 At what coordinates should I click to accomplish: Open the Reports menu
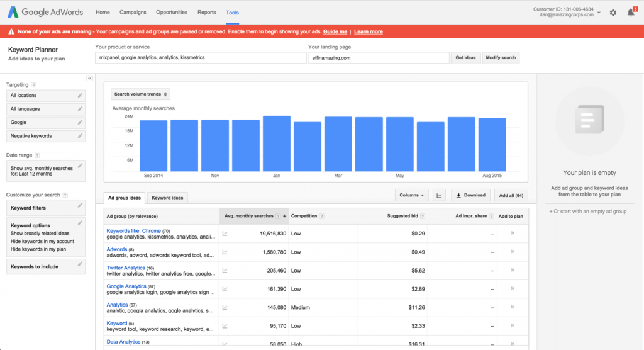206,13
